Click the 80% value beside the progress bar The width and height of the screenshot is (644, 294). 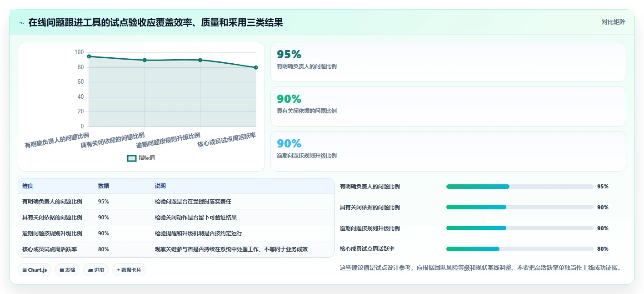click(x=603, y=249)
